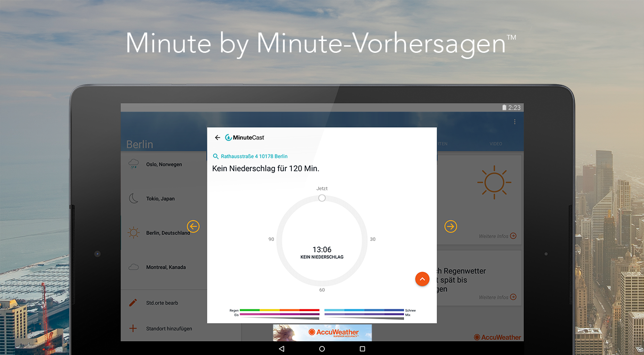Click the Berlin header title
This screenshot has width=644, height=355.
coord(140,144)
